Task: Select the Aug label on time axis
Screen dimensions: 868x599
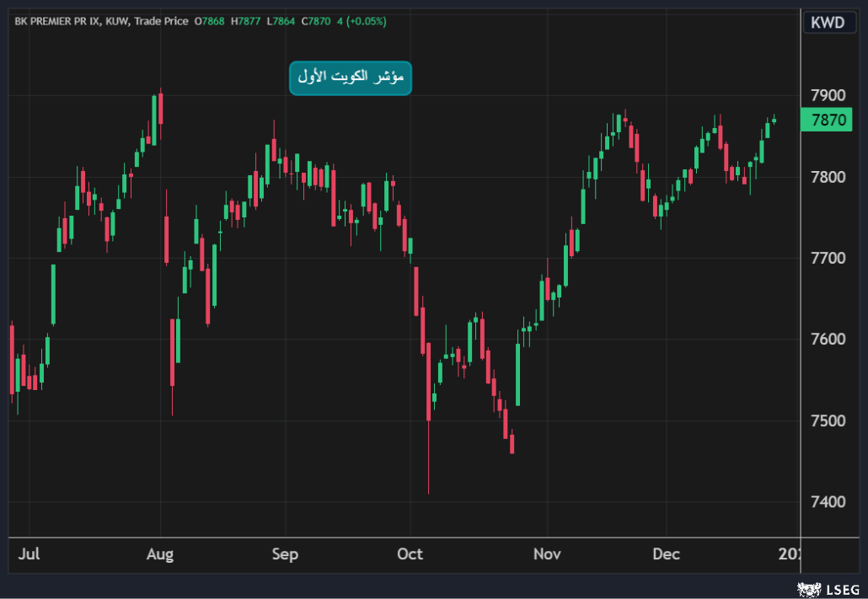Action: tap(159, 554)
